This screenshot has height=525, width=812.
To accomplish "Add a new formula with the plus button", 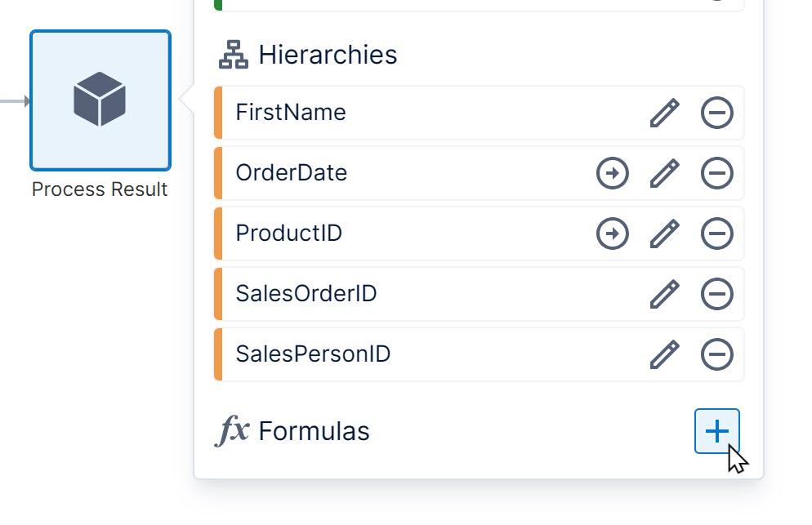I will [x=716, y=430].
